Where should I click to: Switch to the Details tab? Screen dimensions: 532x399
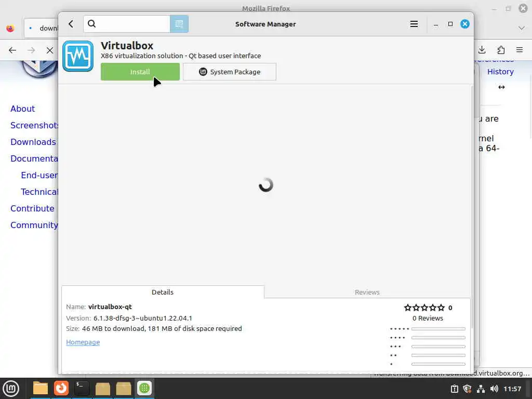[x=163, y=292]
